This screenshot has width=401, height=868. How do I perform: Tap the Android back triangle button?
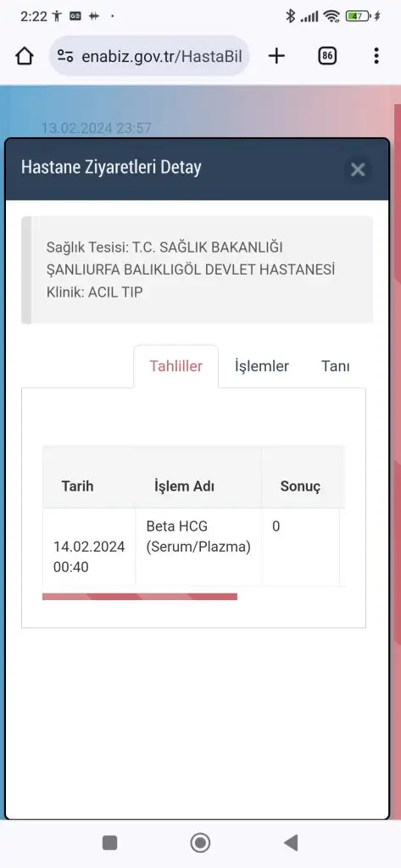(292, 843)
